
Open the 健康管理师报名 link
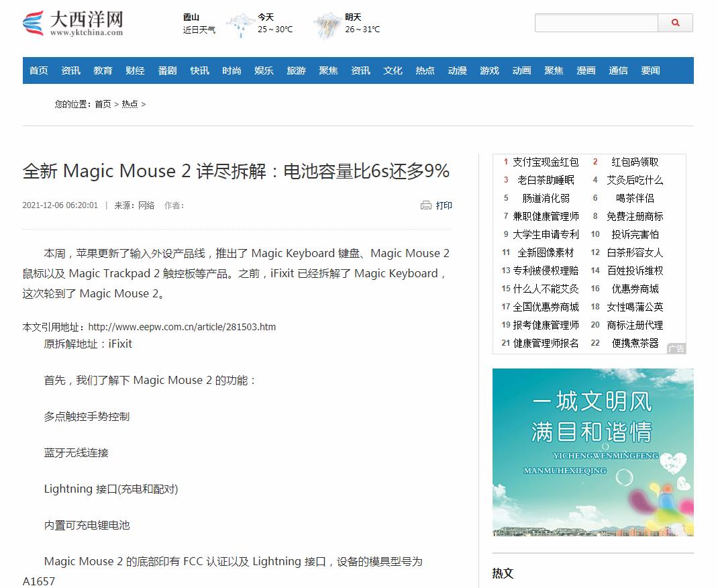pos(546,343)
